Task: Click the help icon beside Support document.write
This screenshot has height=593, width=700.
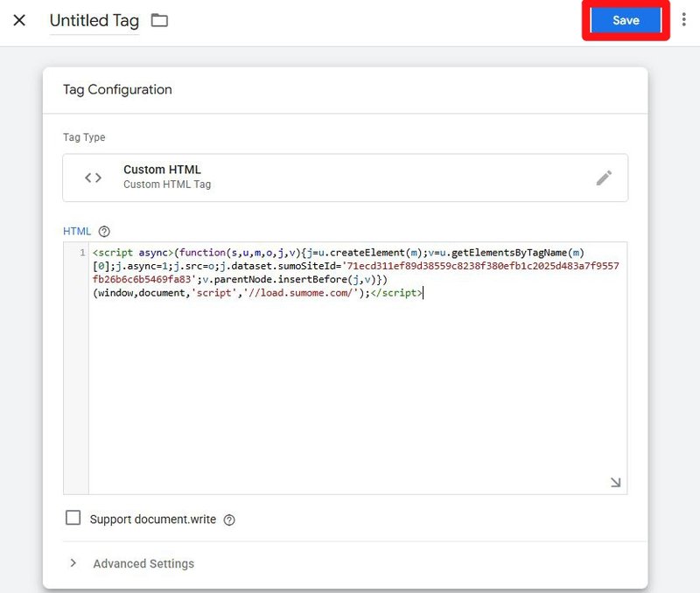Action: point(229,520)
